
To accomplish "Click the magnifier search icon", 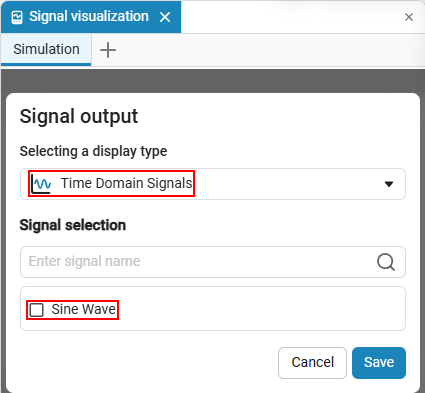I will (x=386, y=262).
